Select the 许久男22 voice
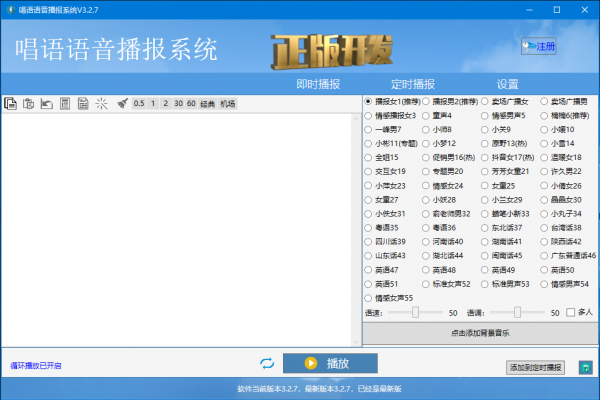Screen dimensions: 600x400 click(x=561, y=171)
